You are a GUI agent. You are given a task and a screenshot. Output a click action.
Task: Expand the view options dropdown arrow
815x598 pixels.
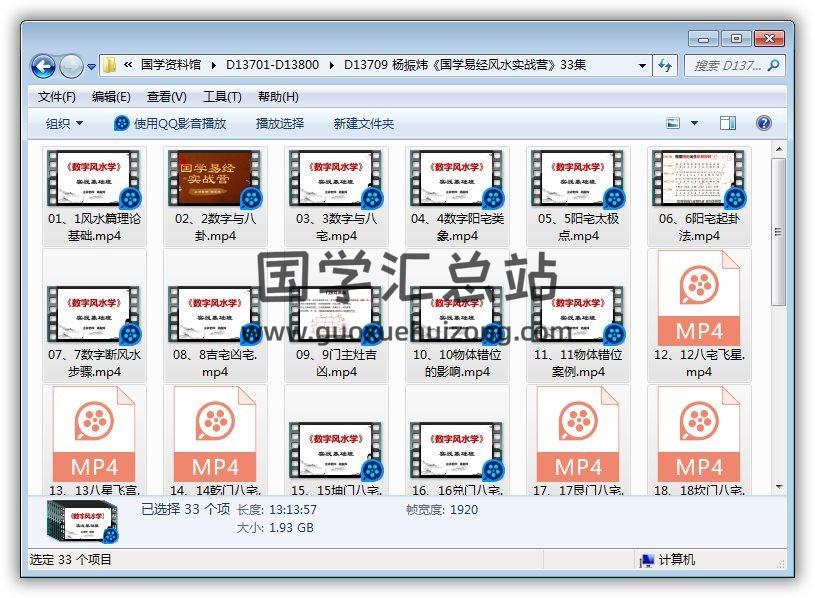(x=694, y=123)
